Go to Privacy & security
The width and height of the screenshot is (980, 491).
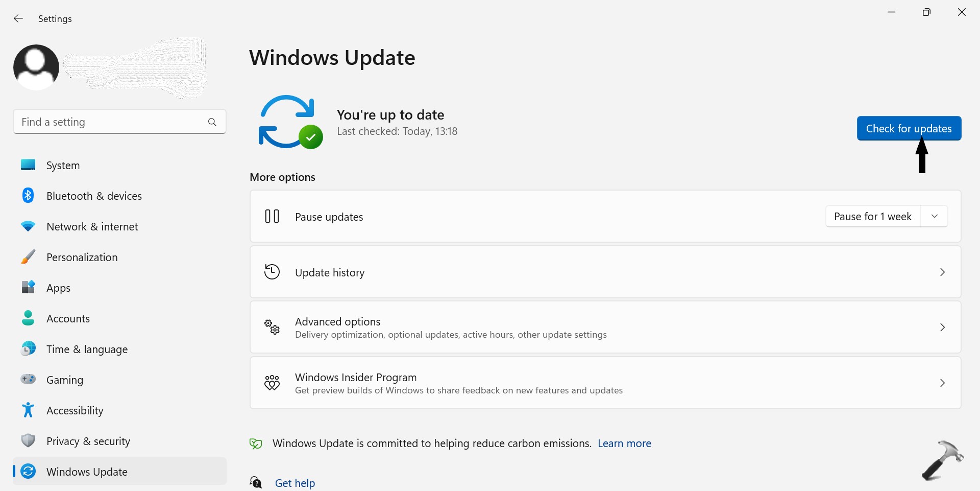pos(119,441)
